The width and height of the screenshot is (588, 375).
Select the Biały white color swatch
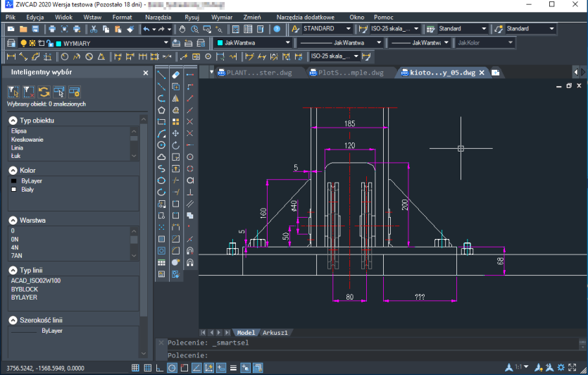[14, 190]
